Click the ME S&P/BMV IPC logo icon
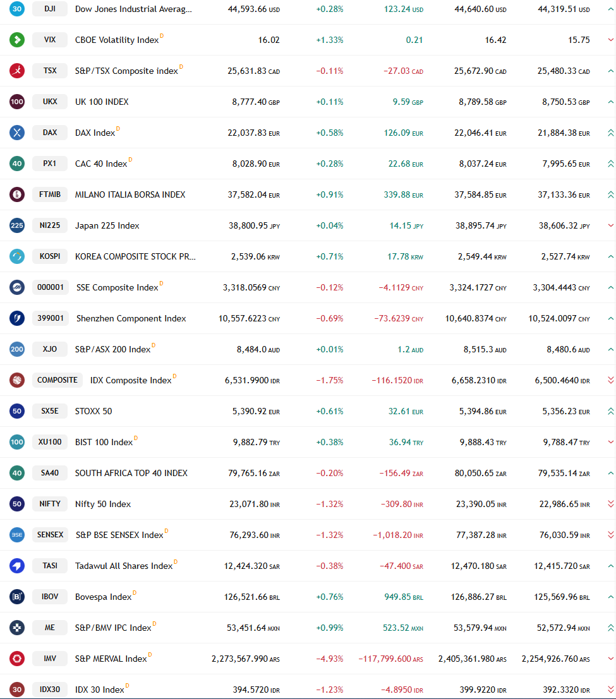 pyautogui.click(x=17, y=627)
